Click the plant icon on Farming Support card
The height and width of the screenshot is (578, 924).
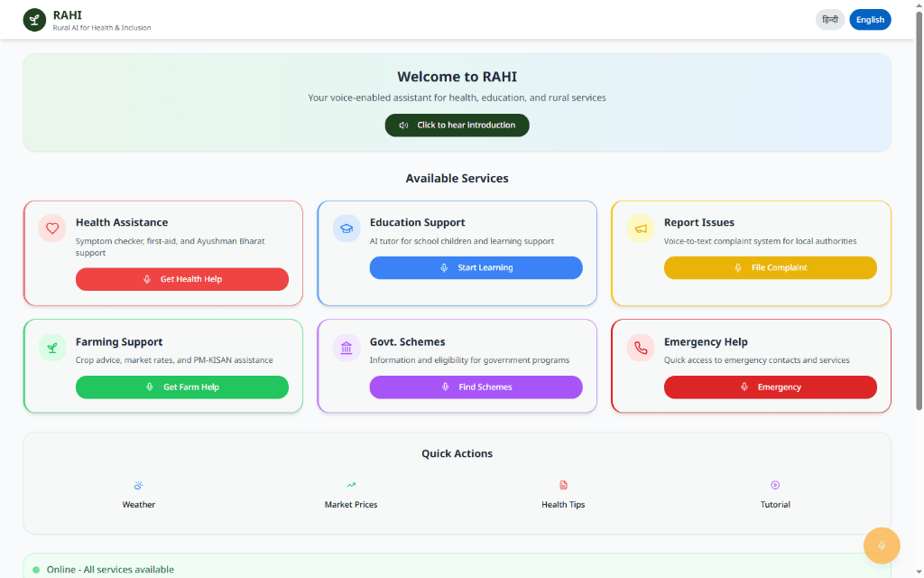(x=52, y=348)
